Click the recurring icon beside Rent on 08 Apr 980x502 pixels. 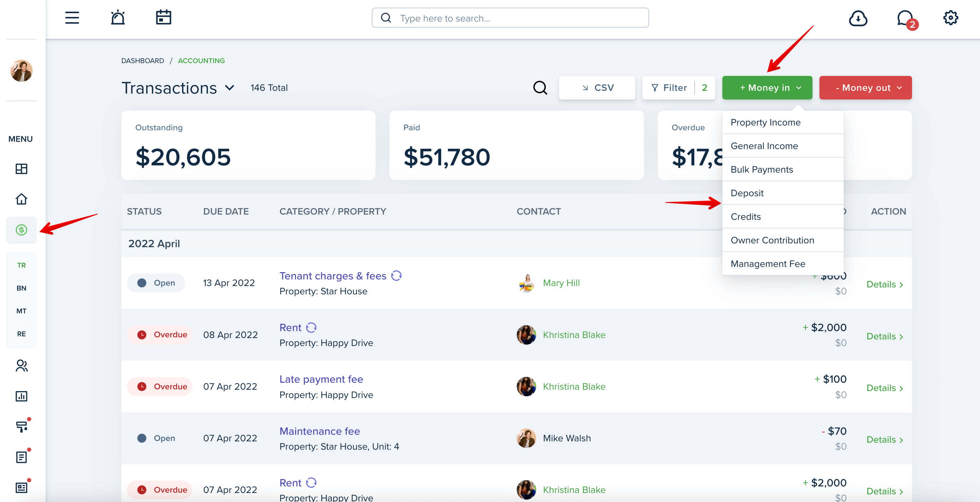pyautogui.click(x=311, y=327)
